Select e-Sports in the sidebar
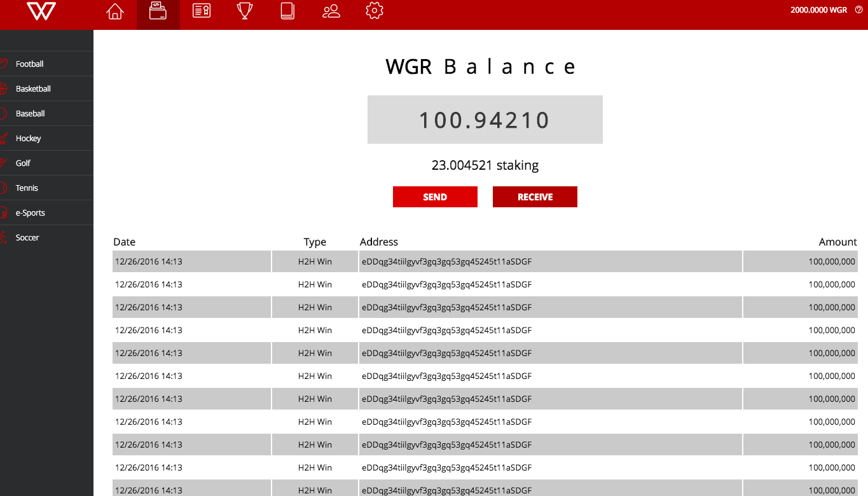This screenshot has width=868, height=496. click(46, 212)
